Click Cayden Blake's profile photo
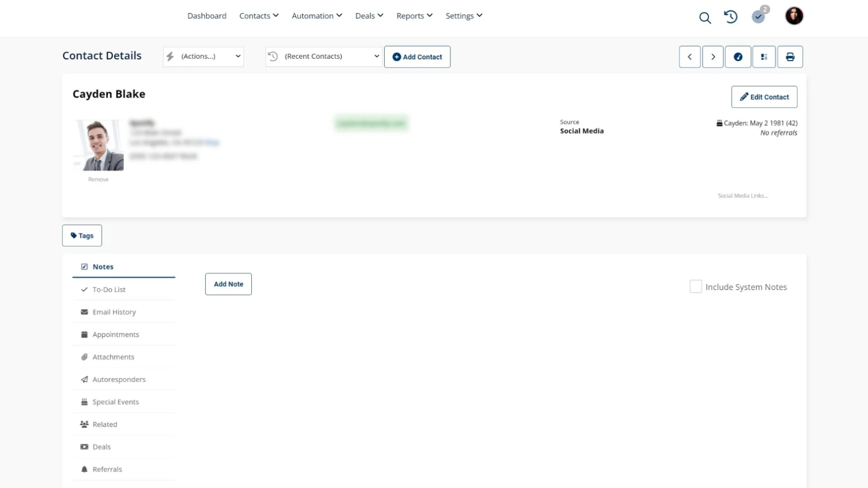This screenshot has height=488, width=868. [x=99, y=145]
